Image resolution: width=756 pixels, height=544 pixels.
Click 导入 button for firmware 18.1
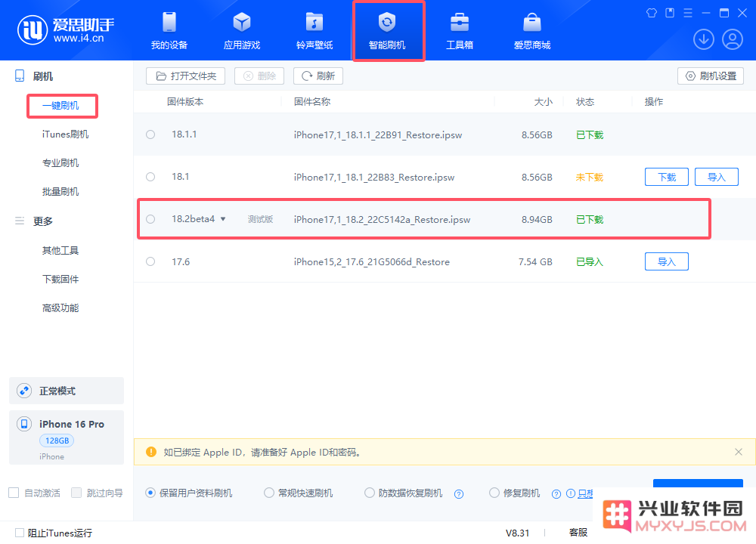click(717, 177)
